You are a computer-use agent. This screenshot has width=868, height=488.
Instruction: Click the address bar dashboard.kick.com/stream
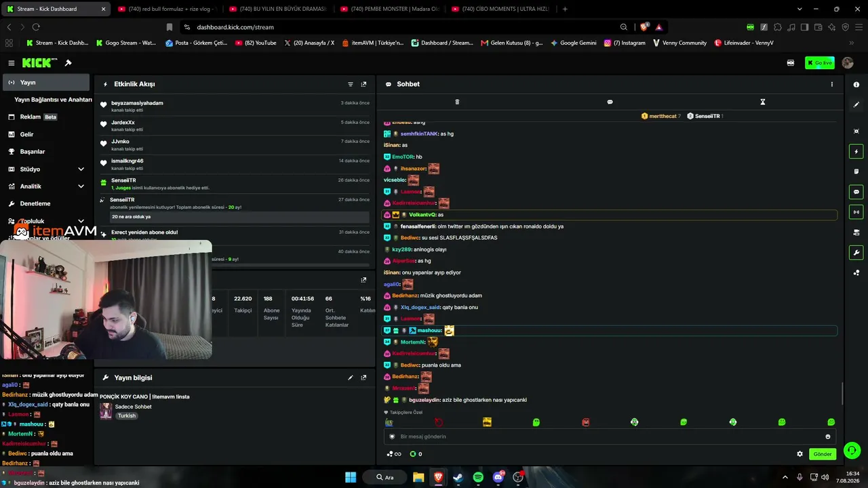click(235, 27)
